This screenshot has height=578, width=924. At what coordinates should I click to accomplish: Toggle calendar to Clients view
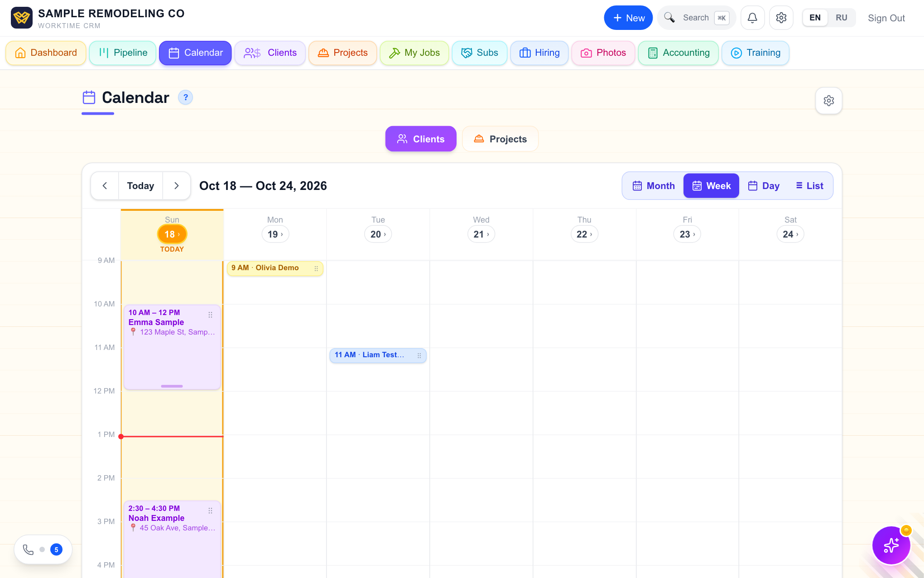point(421,139)
